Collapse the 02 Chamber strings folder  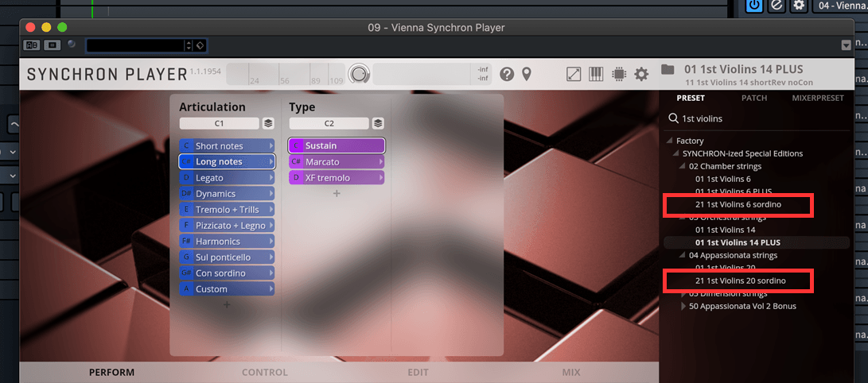click(683, 166)
